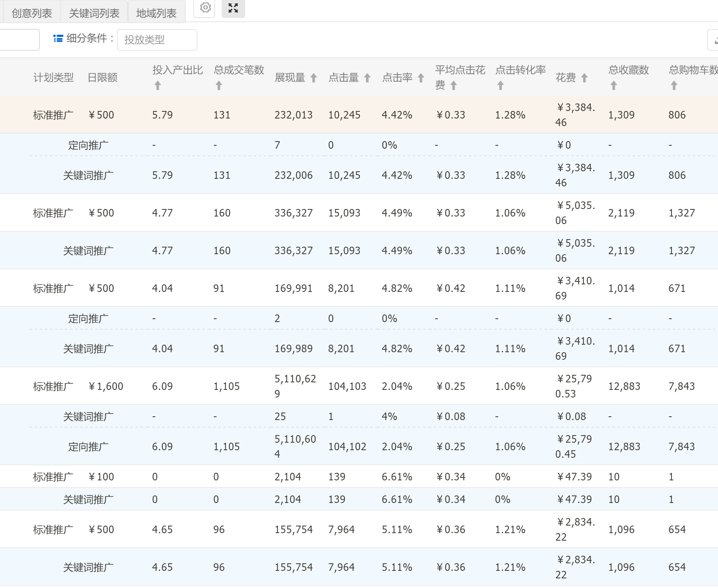Click the 日限额 column header
The image size is (718, 588).
102,77
